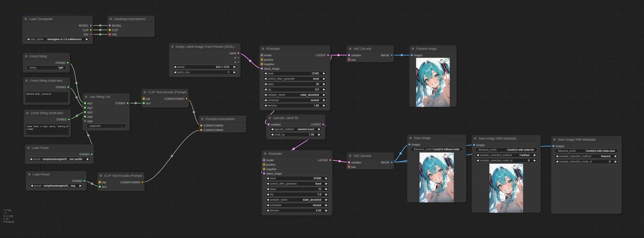Open control_after_generate dropdown in KSampler with seed 12345

tap(296, 79)
